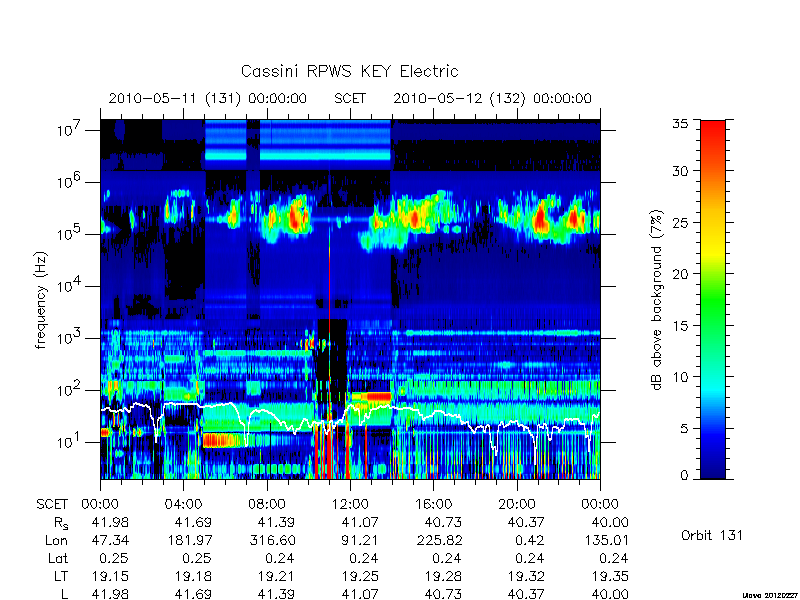Viewport: 800px width, 600px height.
Task: Click the 10^6 frequency axis label
Action: tap(70, 181)
